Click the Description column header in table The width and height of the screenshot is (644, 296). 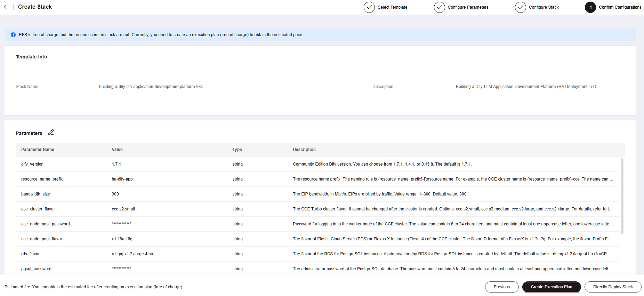tap(304, 150)
